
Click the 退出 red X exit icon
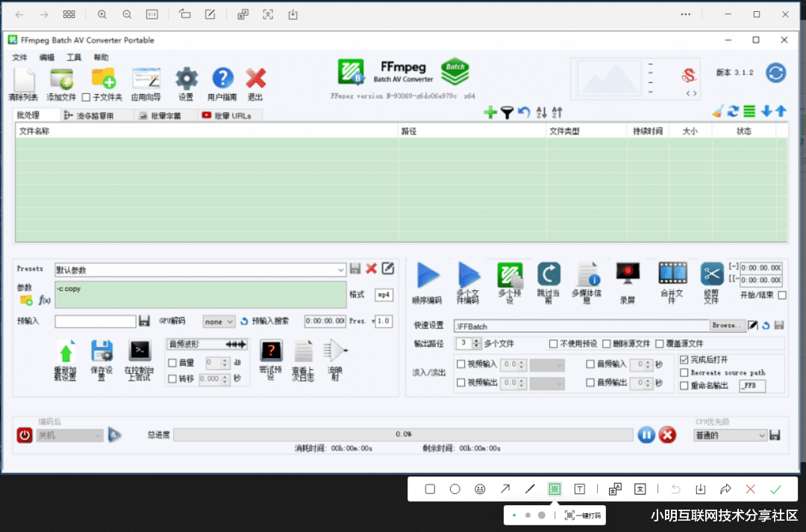[255, 78]
